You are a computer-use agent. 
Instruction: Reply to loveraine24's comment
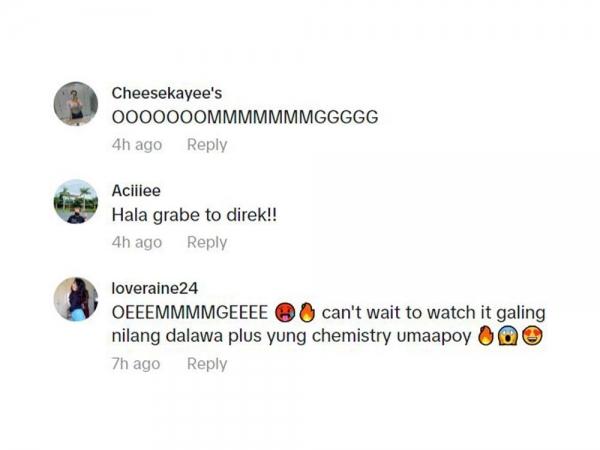(x=207, y=364)
